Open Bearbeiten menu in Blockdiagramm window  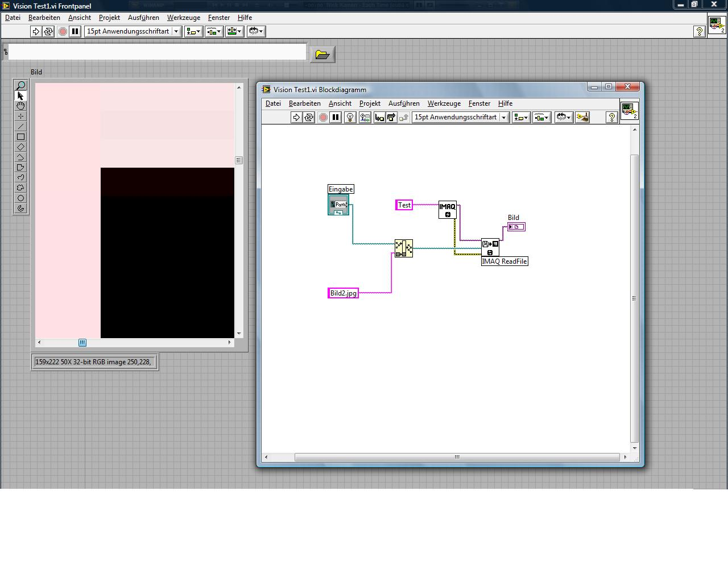tap(305, 103)
